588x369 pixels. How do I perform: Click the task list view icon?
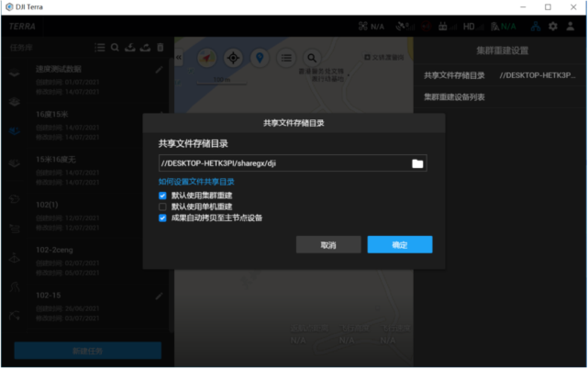(99, 47)
